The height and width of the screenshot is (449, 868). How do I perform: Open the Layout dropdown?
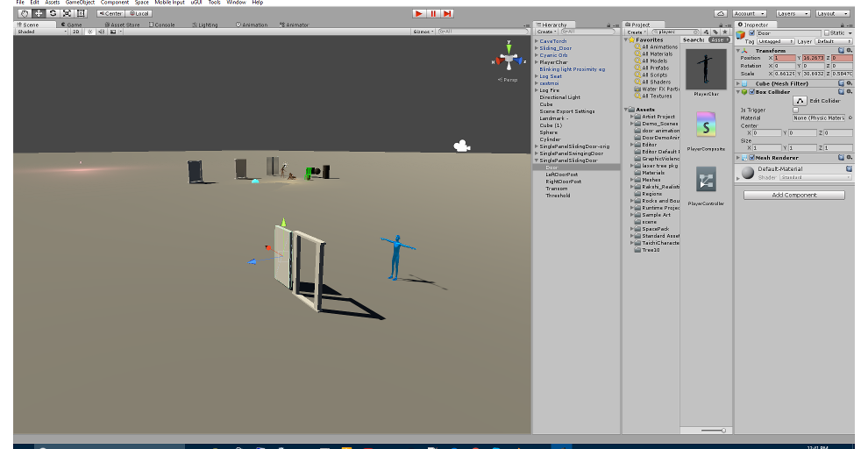click(832, 13)
